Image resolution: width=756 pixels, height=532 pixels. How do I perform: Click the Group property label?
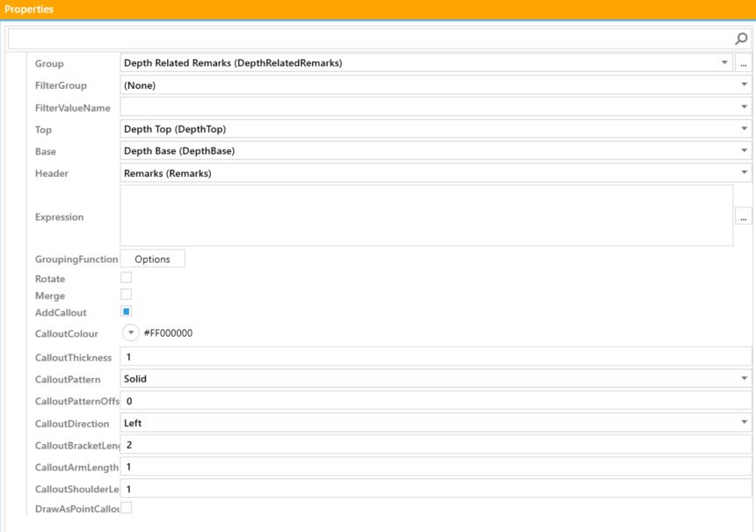pyautogui.click(x=49, y=63)
